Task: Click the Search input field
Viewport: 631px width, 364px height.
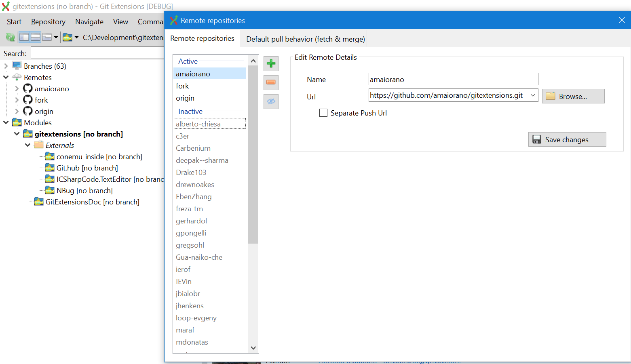Action: [x=97, y=53]
